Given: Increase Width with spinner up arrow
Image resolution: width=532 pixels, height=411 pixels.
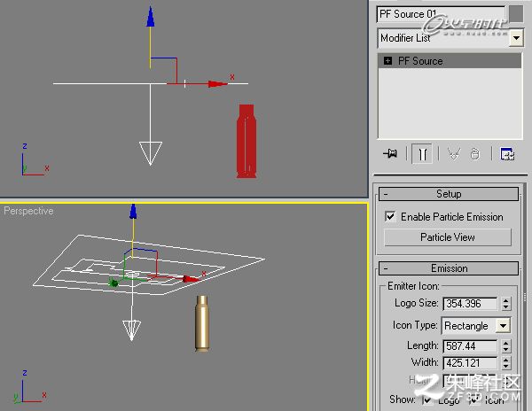Looking at the screenshot, I should pos(506,360).
